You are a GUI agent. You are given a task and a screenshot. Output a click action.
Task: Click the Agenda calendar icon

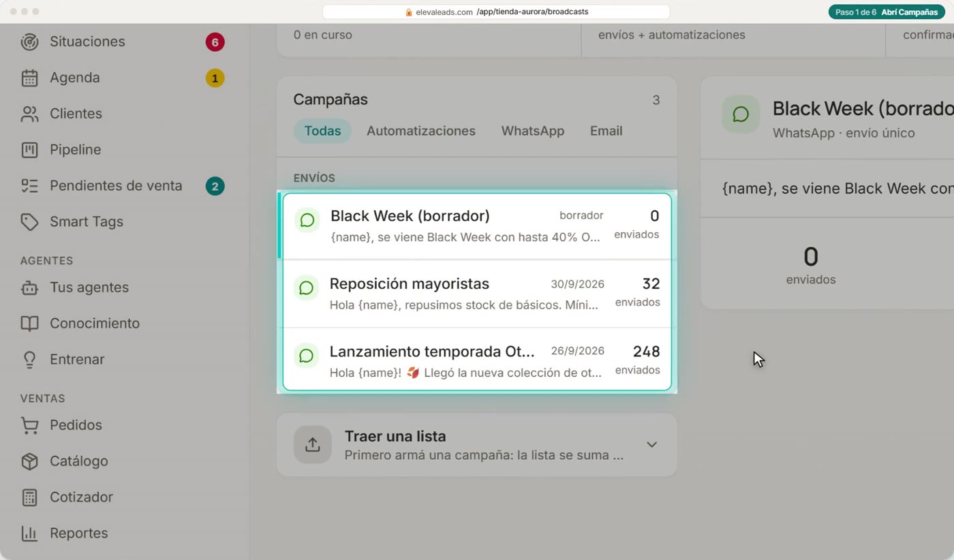(29, 78)
